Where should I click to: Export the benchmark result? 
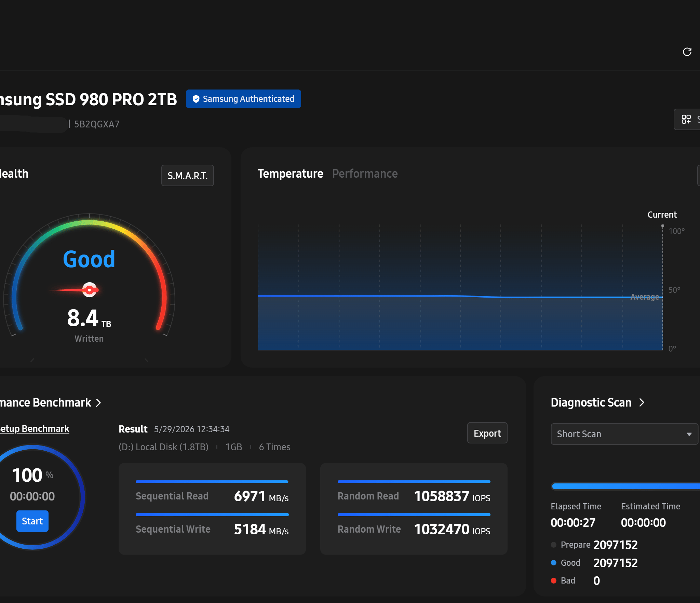tap(487, 433)
